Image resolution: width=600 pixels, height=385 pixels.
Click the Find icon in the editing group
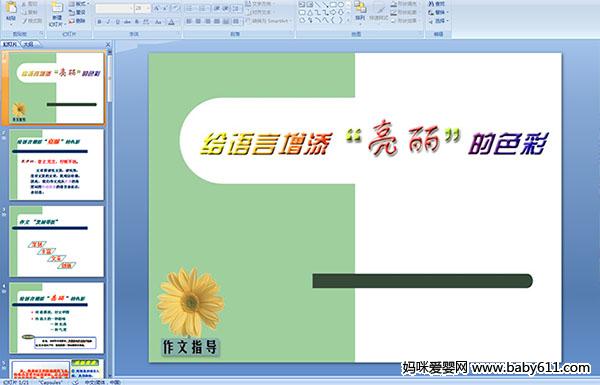[x=437, y=4]
